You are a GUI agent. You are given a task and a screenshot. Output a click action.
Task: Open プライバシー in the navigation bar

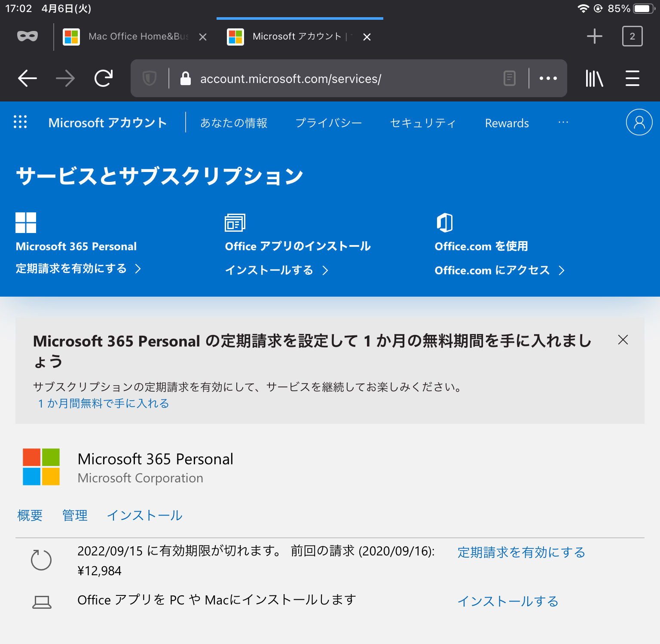point(329,123)
